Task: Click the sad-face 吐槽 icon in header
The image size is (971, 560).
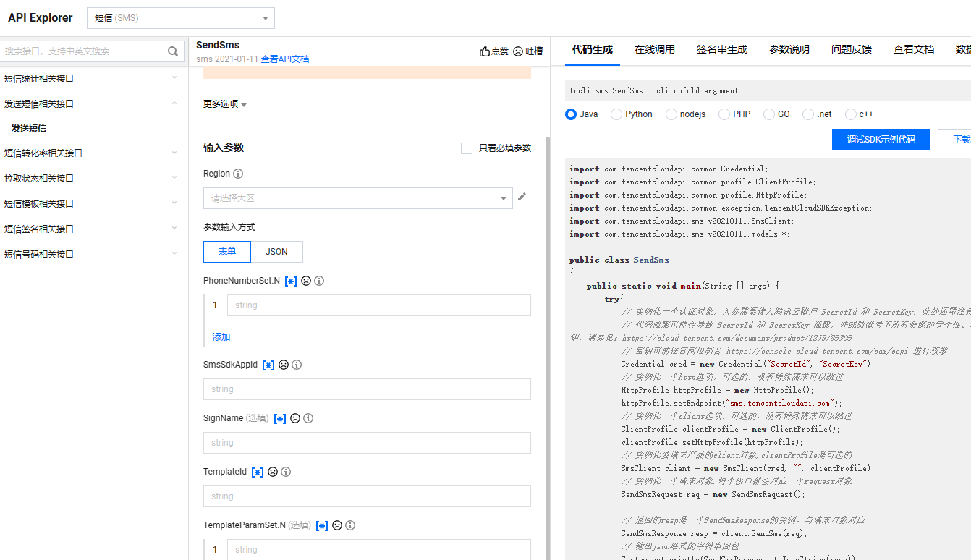Action: [x=518, y=51]
